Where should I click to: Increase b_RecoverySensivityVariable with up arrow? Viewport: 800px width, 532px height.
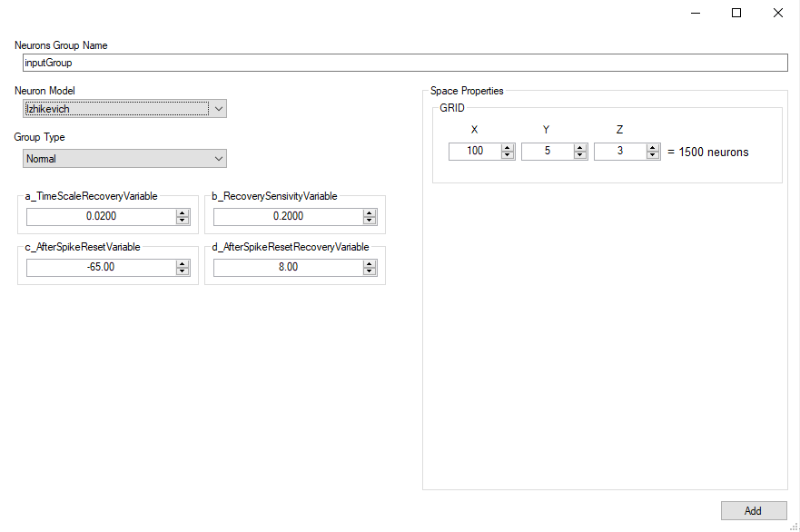coord(370,213)
